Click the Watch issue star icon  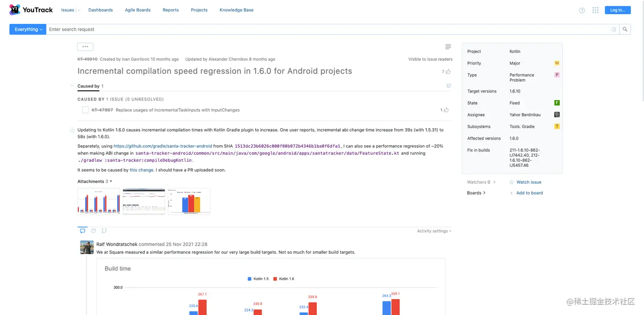click(512, 182)
